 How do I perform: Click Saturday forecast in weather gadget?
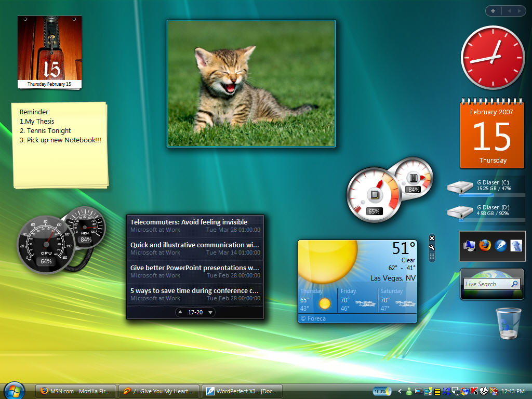[x=397, y=300]
